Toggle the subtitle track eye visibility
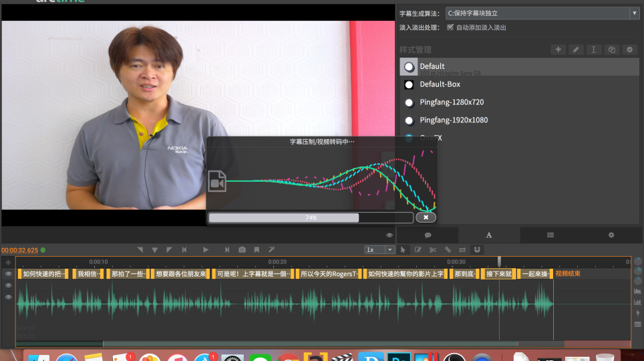The height and width of the screenshot is (361, 644). coord(9,274)
